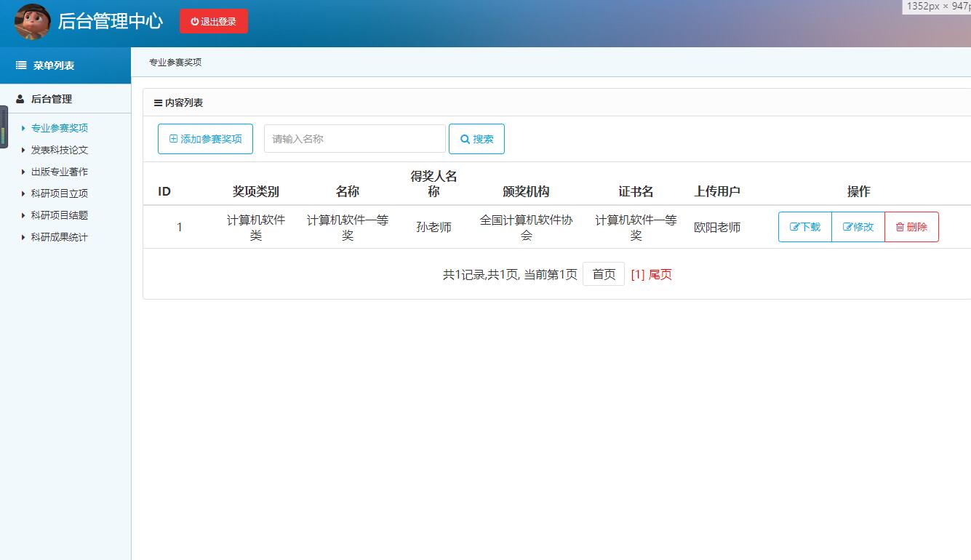Click the trash icon on the 删除 button

(900, 227)
